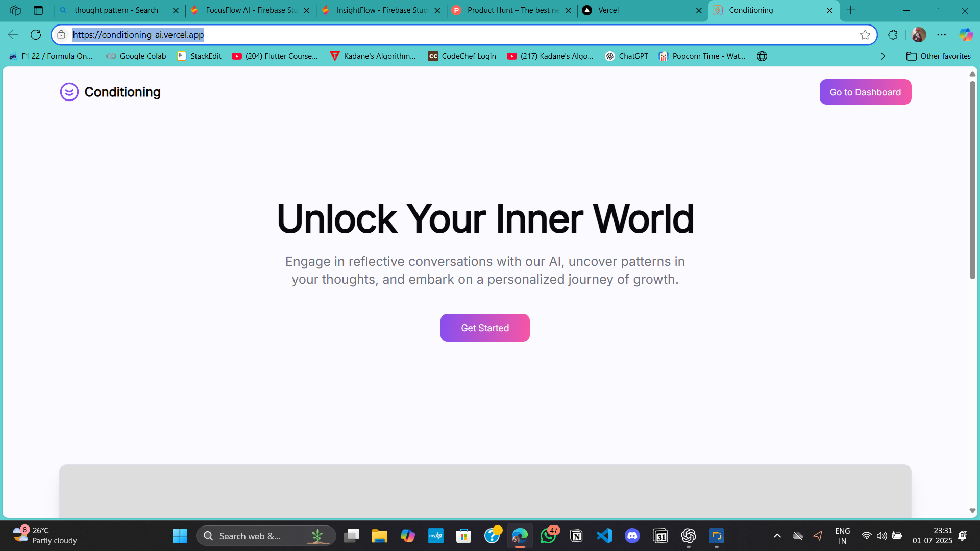Image resolution: width=980 pixels, height=551 pixels.
Task: Open Visual Studio Code from the taskbar
Action: 604,536
